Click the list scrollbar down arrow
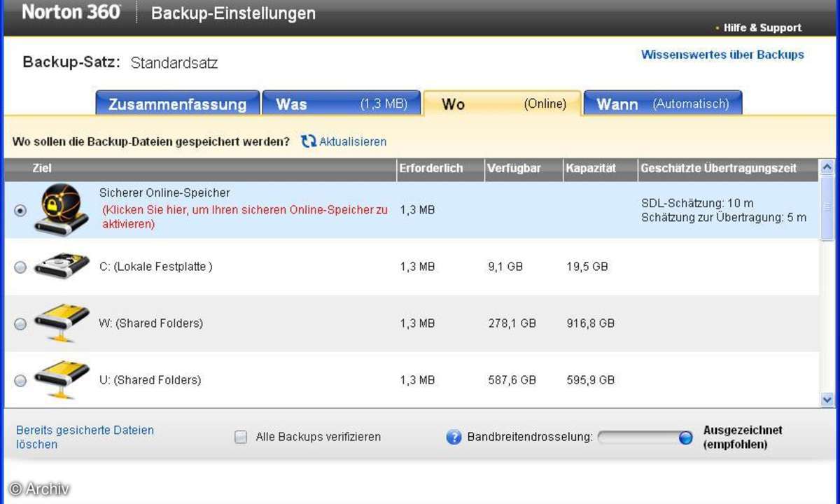Viewport: 840px width, 504px height. coord(827,400)
